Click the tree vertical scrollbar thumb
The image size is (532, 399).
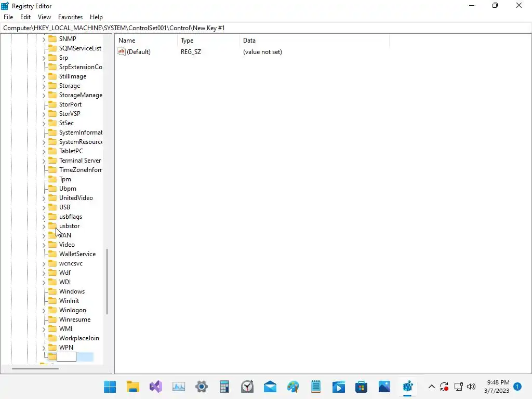click(107, 282)
